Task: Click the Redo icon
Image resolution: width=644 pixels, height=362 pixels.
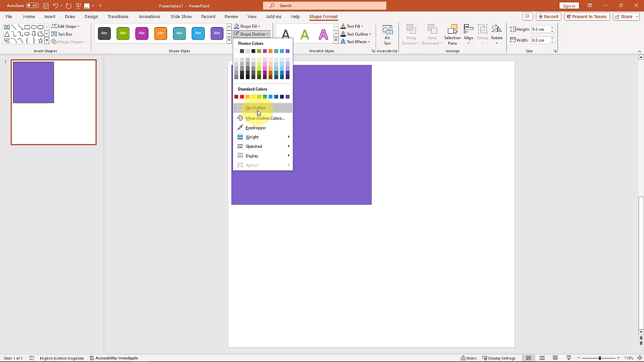Action: pos(68,6)
